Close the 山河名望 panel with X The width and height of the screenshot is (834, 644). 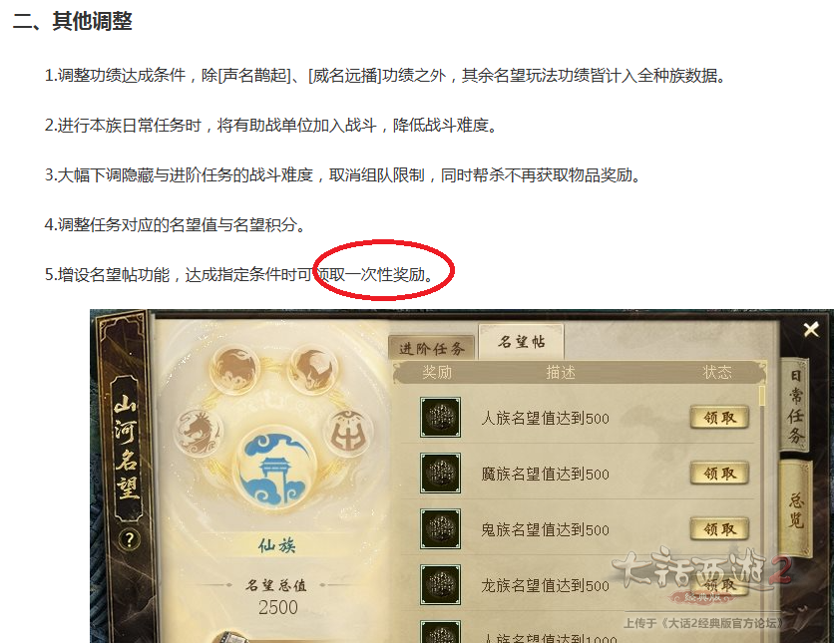[x=811, y=330]
